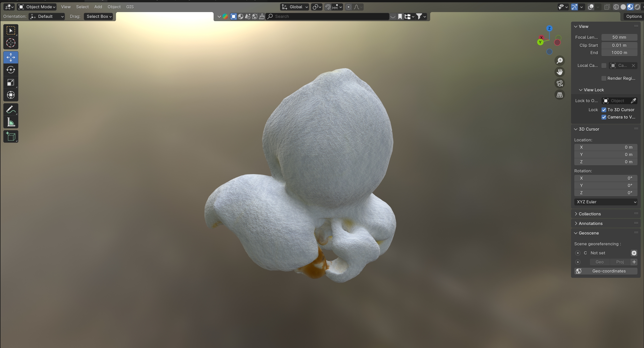Disable Camera to View lock
Image resolution: width=644 pixels, height=348 pixels.
point(604,117)
